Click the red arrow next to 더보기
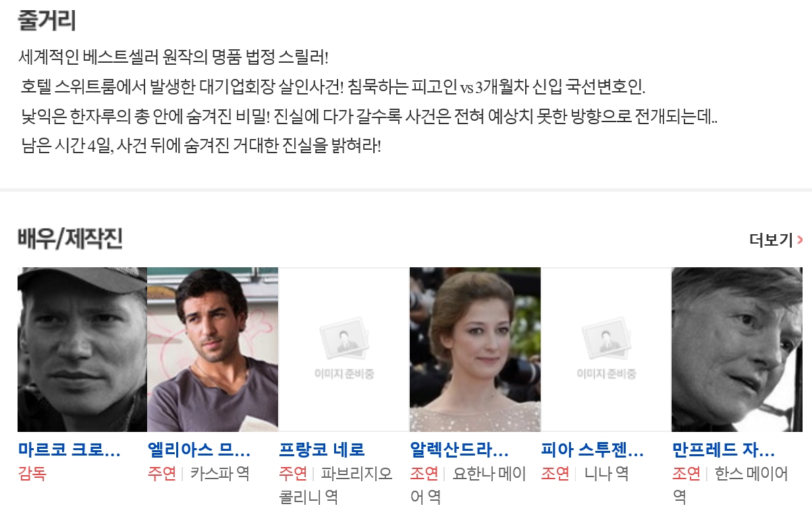This screenshot has width=812, height=519. coord(800,240)
